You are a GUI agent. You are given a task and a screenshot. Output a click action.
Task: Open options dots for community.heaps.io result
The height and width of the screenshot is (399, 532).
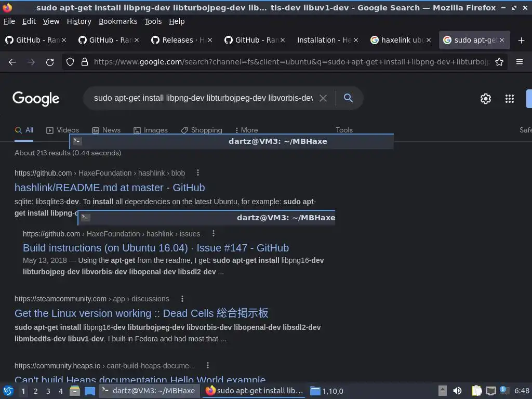pyautogui.click(x=208, y=365)
